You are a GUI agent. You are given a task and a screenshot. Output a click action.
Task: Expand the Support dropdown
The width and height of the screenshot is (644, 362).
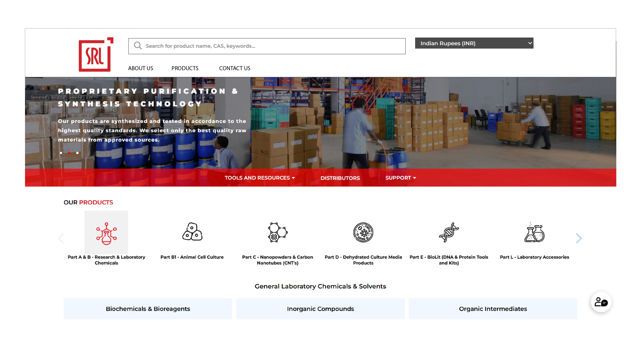point(401,178)
